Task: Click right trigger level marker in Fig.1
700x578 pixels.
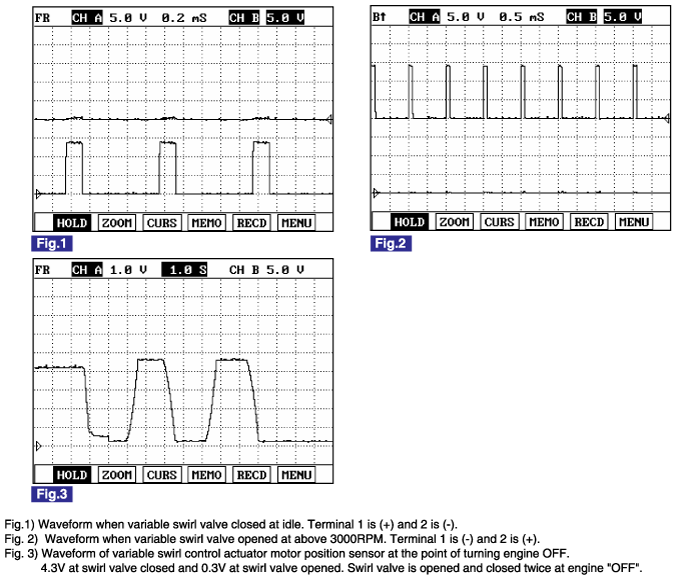Action: [x=329, y=119]
